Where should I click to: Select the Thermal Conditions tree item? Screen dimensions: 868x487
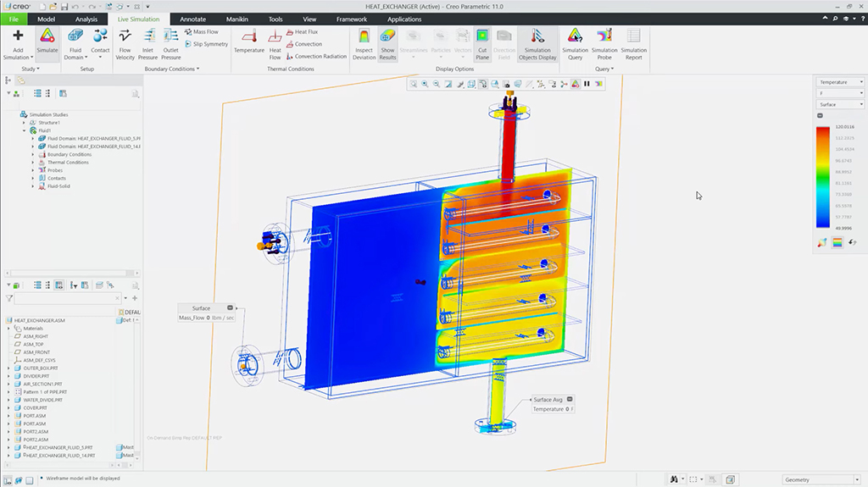pos(68,163)
